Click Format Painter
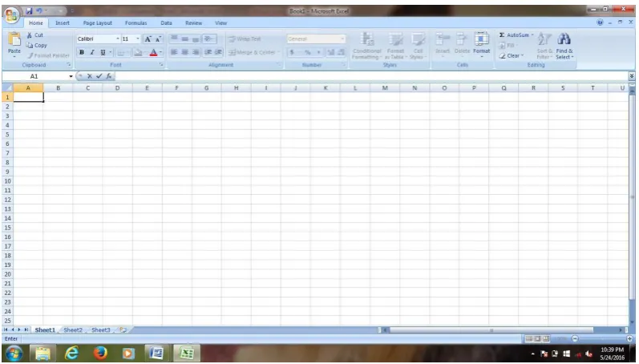The width and height of the screenshot is (639, 364). pyautogui.click(x=48, y=55)
